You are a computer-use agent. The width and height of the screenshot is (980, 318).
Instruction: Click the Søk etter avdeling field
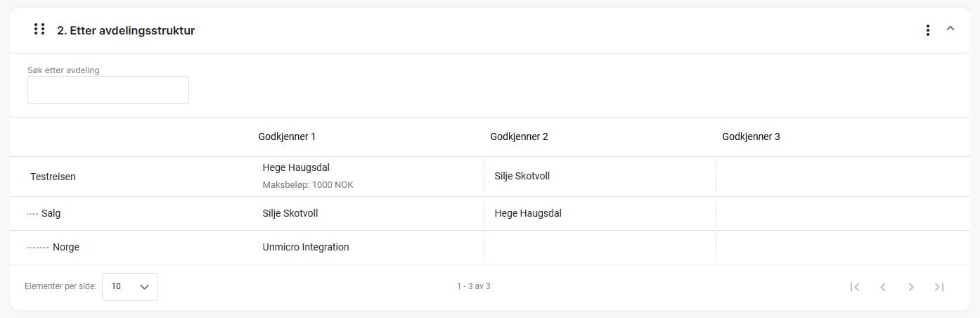tap(108, 91)
